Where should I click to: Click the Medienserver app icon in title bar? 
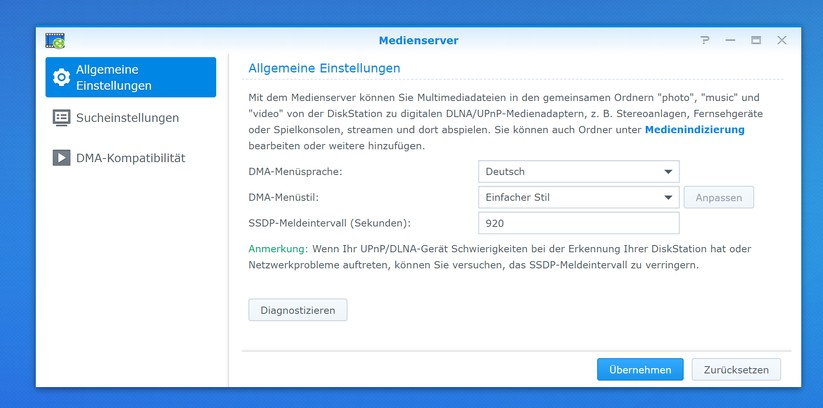[55, 40]
